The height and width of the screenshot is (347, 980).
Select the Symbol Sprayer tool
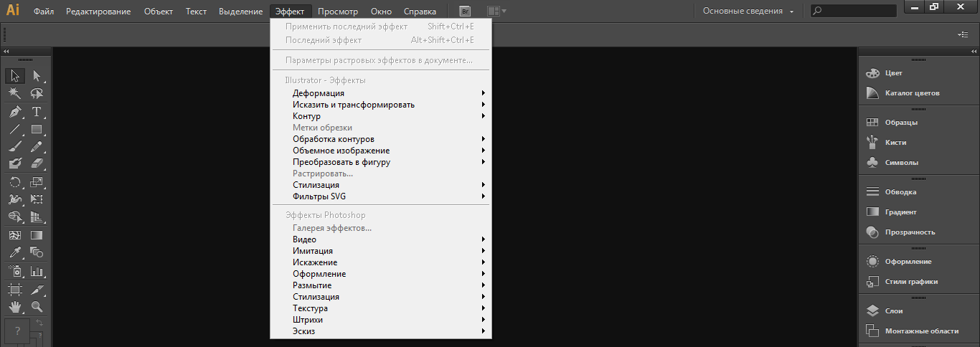[15, 272]
